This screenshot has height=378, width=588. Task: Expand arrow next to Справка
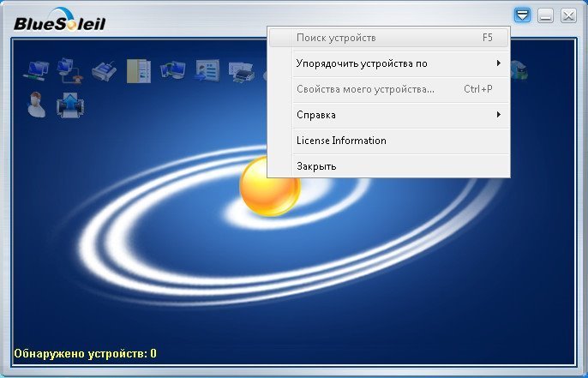[x=498, y=114]
